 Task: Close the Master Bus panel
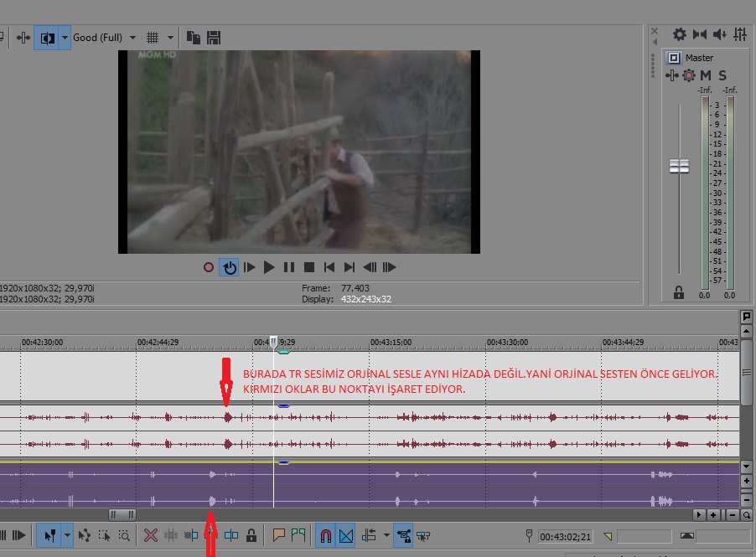[x=655, y=31]
